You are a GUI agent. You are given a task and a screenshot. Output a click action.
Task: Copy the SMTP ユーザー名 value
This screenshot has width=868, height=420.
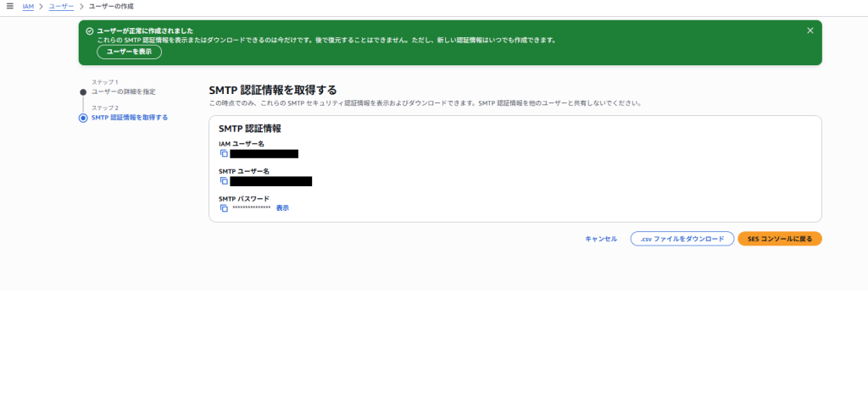click(224, 180)
